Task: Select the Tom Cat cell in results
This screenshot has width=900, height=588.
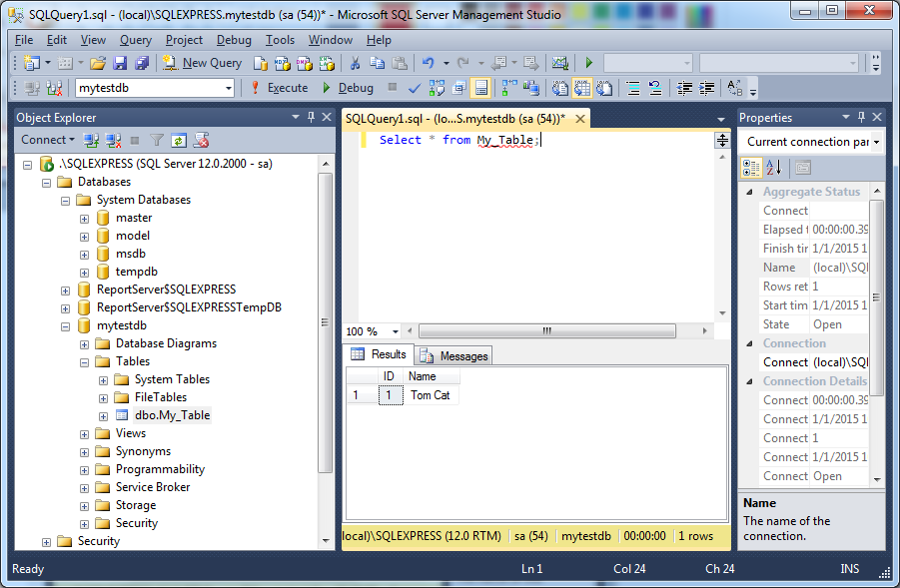Action: 432,395
